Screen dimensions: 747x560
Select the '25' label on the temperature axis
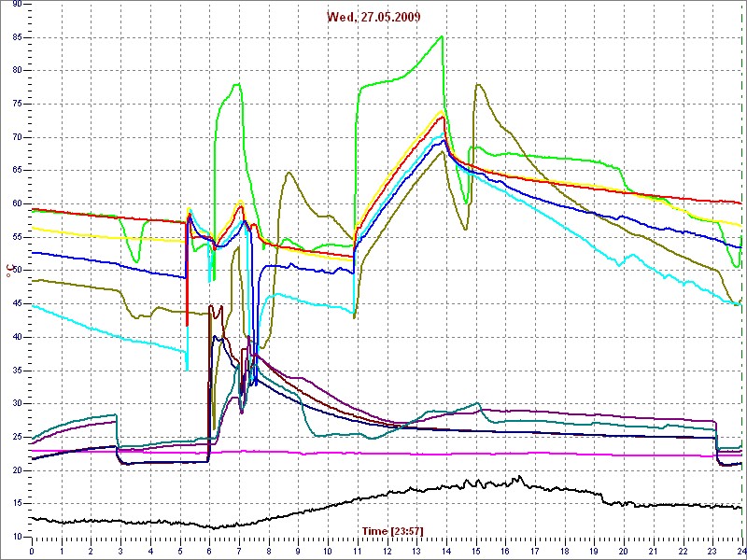pyautogui.click(x=17, y=437)
